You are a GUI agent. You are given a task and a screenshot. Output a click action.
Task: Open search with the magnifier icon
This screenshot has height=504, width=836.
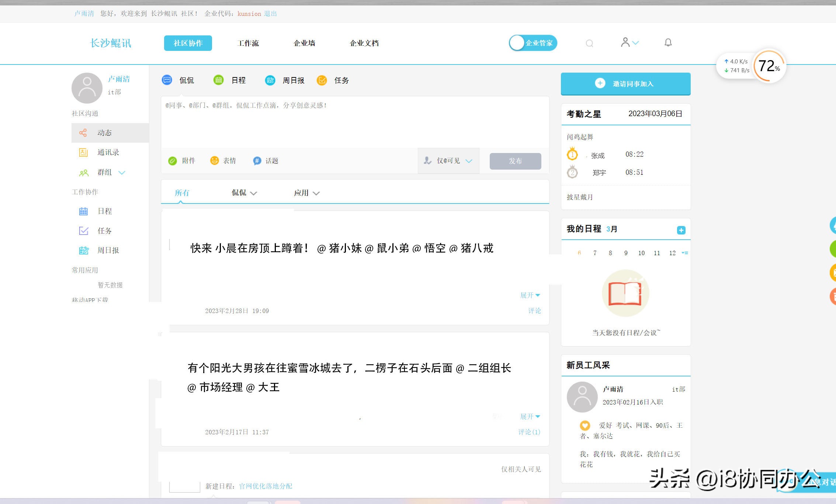tap(589, 43)
